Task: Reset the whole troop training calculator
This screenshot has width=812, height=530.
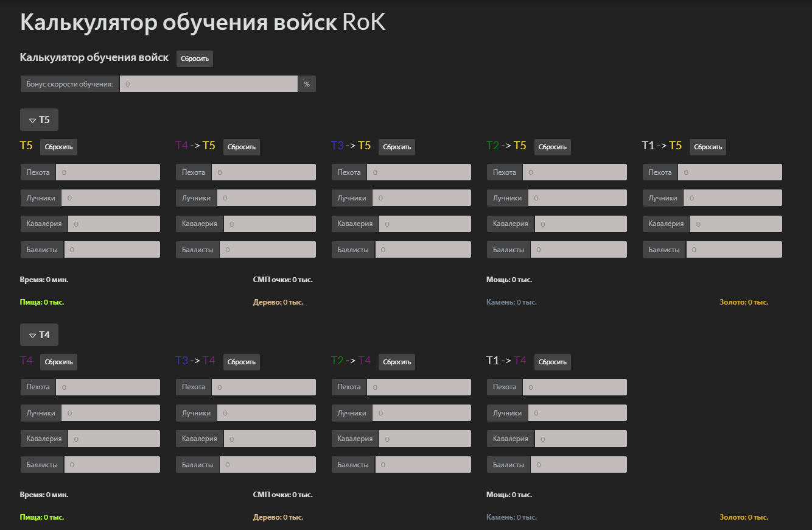Action: (195, 59)
